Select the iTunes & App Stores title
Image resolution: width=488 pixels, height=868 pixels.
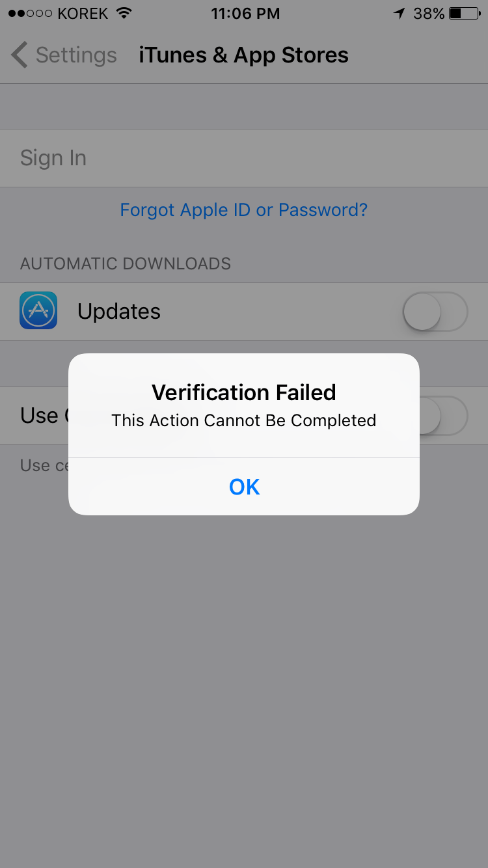point(243,55)
